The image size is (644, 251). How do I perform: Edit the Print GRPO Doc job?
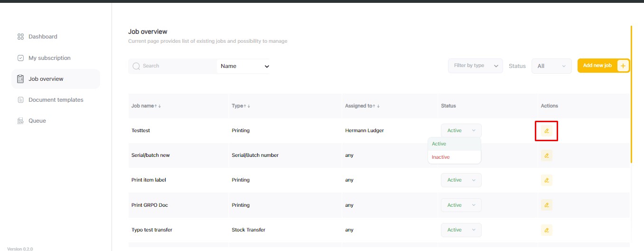coord(546,205)
